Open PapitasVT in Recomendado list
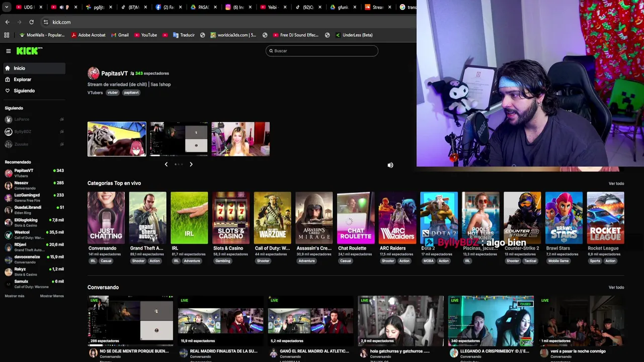644x362 pixels. 34,173
